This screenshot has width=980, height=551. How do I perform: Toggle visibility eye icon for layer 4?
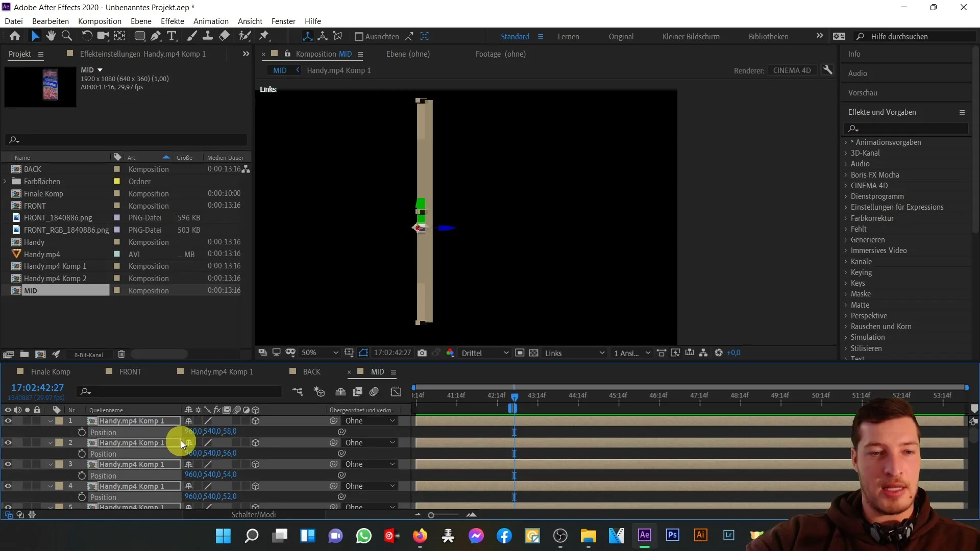8,486
